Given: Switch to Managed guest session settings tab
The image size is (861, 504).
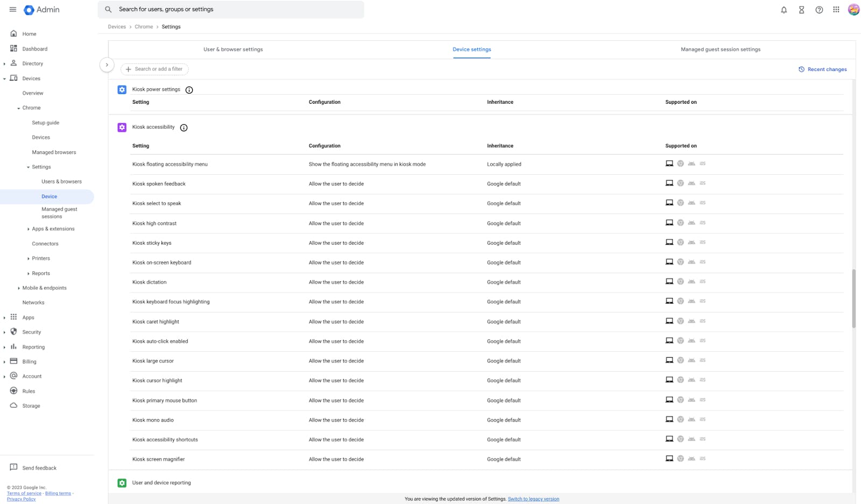Looking at the screenshot, I should click(x=720, y=49).
